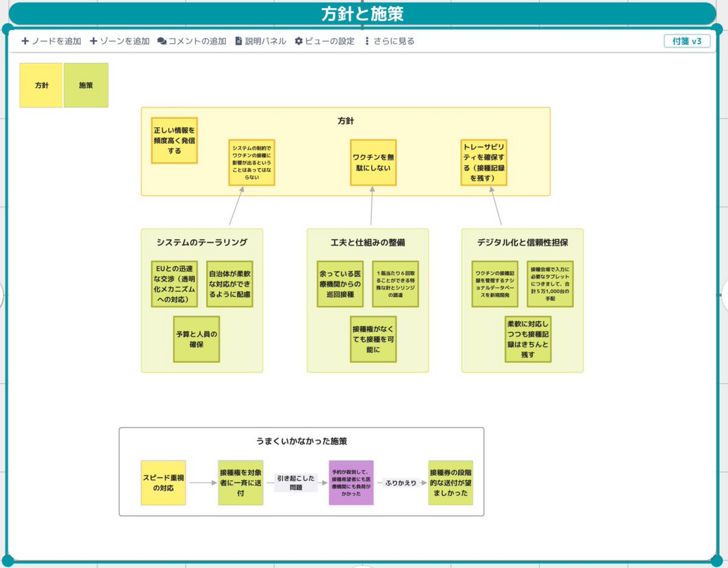Click the システムのテーラリング zone title
728x568 pixels.
(202, 242)
